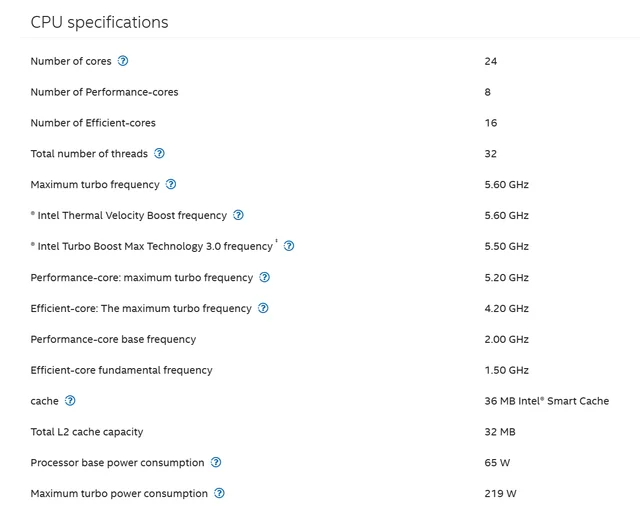Show Maximum turbo power consumption help tooltip

point(219,493)
